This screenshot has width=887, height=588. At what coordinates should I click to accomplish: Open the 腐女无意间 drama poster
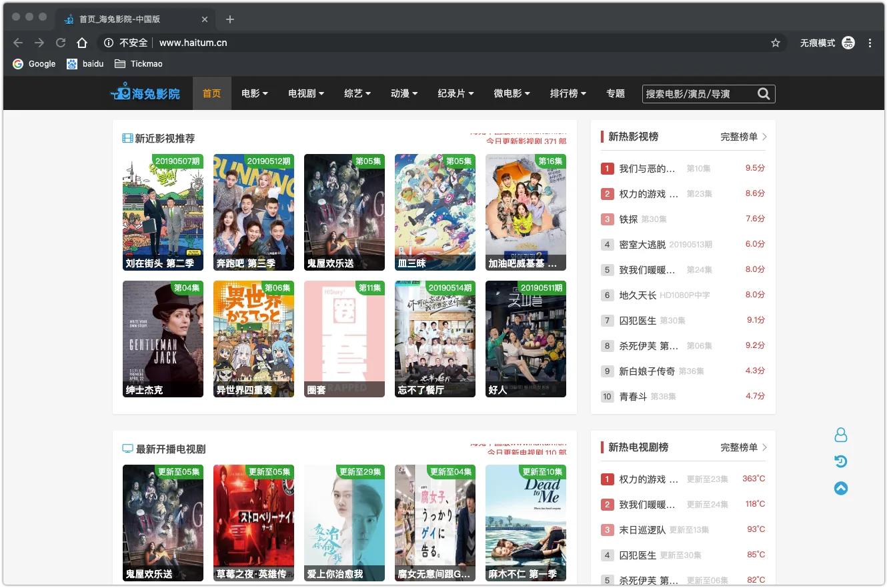coord(435,523)
